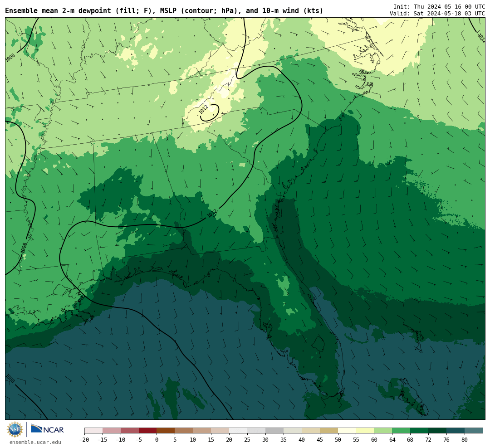Click the colorbar tick label '72'
The image size is (490, 448).
428,439
